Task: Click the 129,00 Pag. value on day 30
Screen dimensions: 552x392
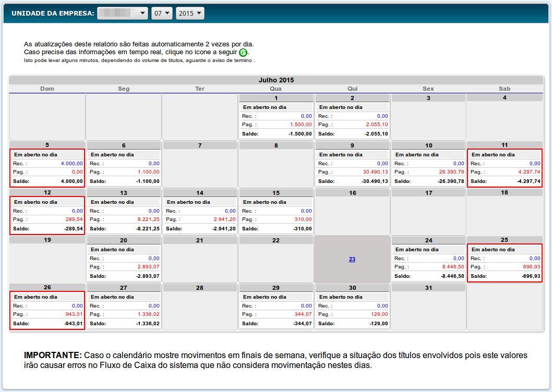Action: click(x=379, y=314)
